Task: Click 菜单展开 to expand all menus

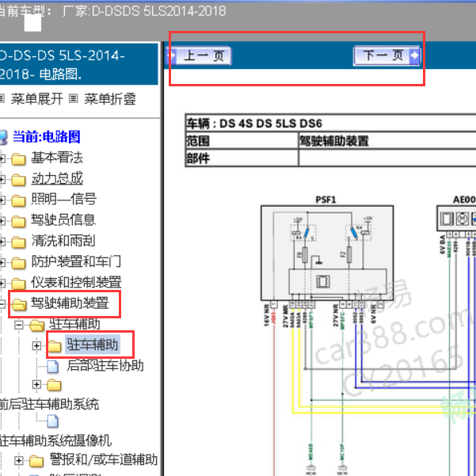Action: tap(37, 99)
